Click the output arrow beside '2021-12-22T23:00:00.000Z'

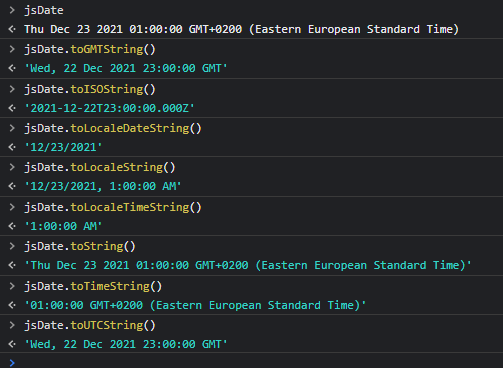coord(12,108)
